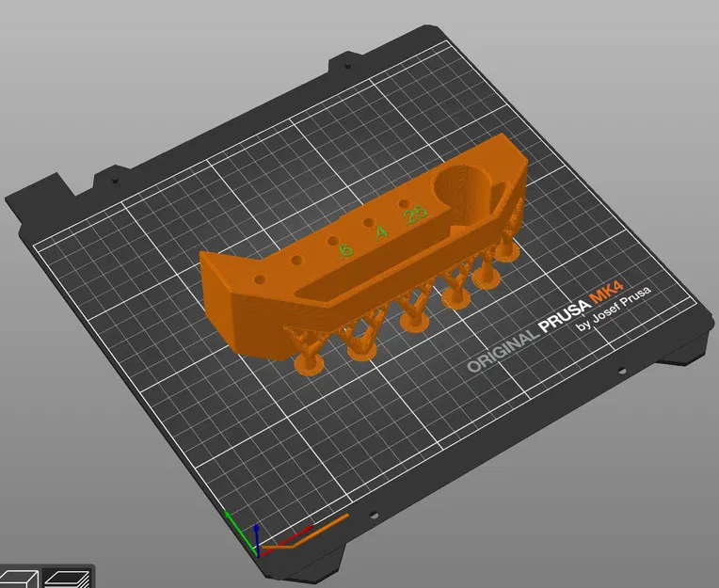Select the orange nozzle holder model
Image resolution: width=719 pixels, height=588 pixels.
pyautogui.click(x=363, y=257)
